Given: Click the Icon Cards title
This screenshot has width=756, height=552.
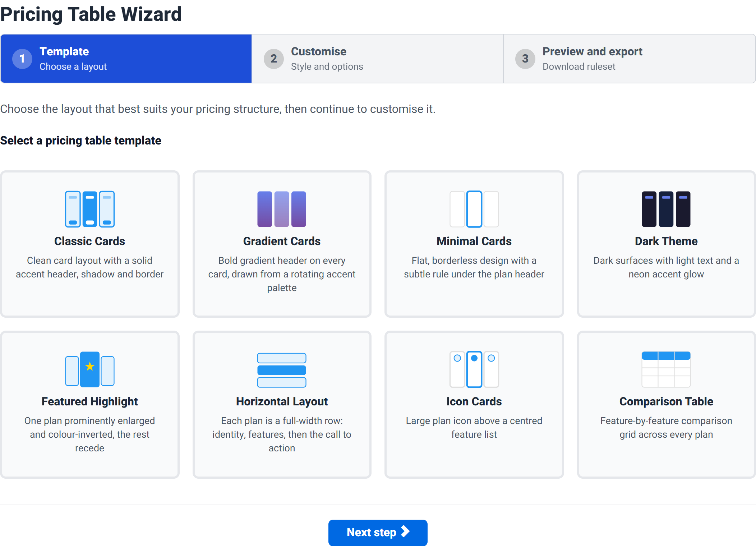Looking at the screenshot, I should tap(474, 401).
